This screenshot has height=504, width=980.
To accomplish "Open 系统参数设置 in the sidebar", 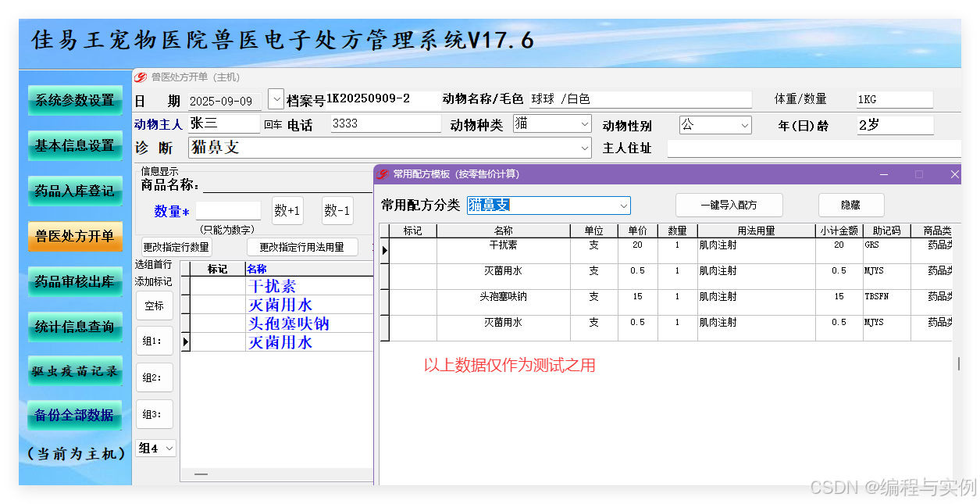I will [x=75, y=100].
